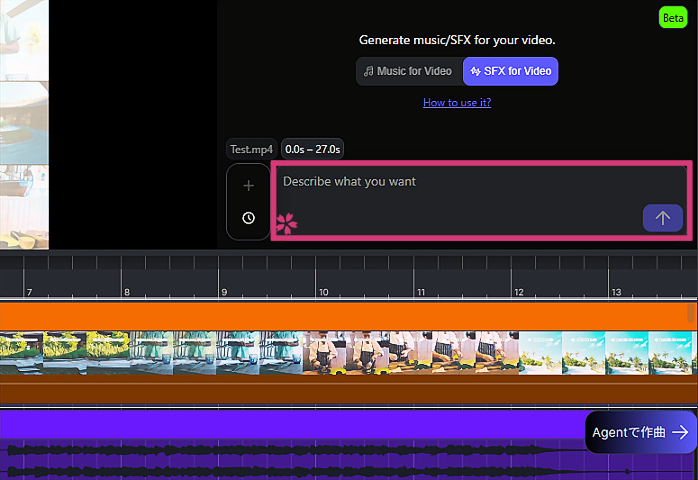The image size is (698, 480).
Task: Click the Test.mp4 file chip
Action: coord(251,149)
